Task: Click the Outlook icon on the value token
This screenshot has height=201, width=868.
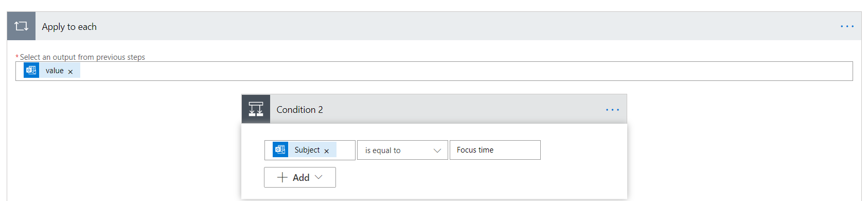Action: pyautogui.click(x=31, y=70)
